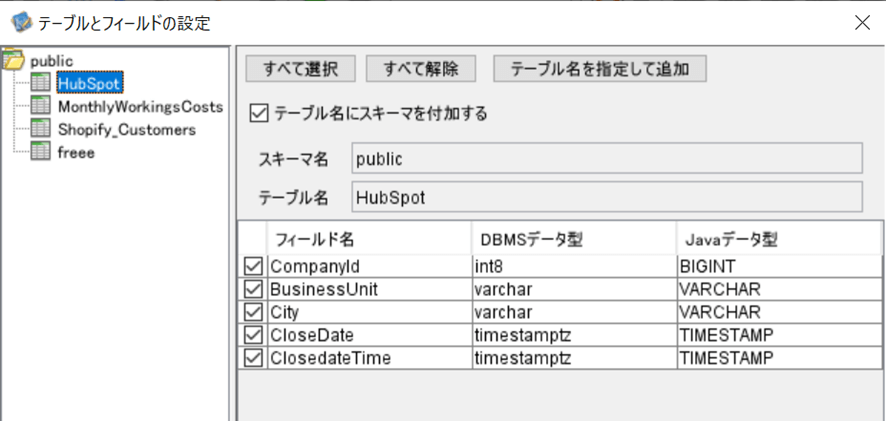886x421 pixels.
Task: Select the MonthlyWorkingsCosts table in tree
Action: coord(140,106)
